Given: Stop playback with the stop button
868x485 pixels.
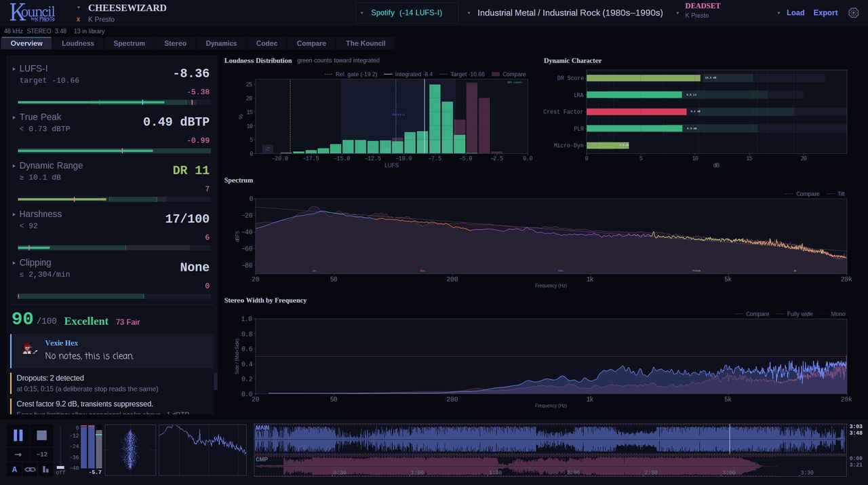Looking at the screenshot, I should tap(41, 435).
